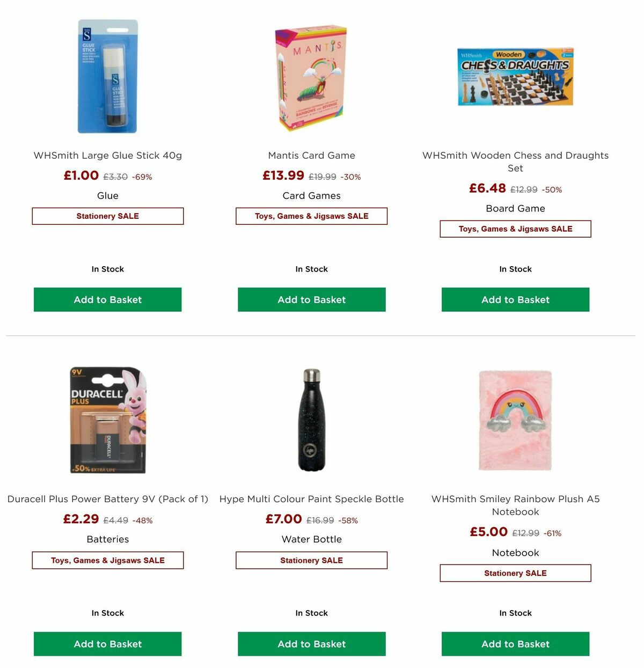Screen dimensions: 644x668
Task: Open WHSmith Smiley Rainbow Plush A5 Notebook
Action: click(515, 505)
